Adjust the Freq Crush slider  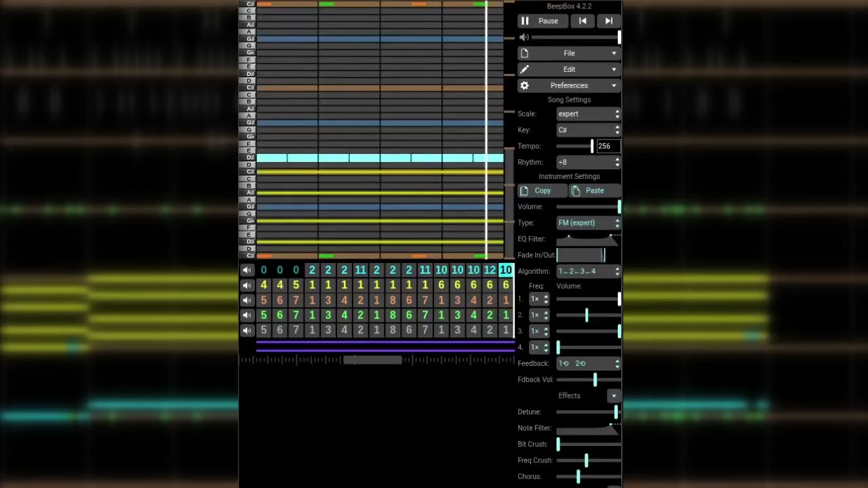pyautogui.click(x=589, y=460)
